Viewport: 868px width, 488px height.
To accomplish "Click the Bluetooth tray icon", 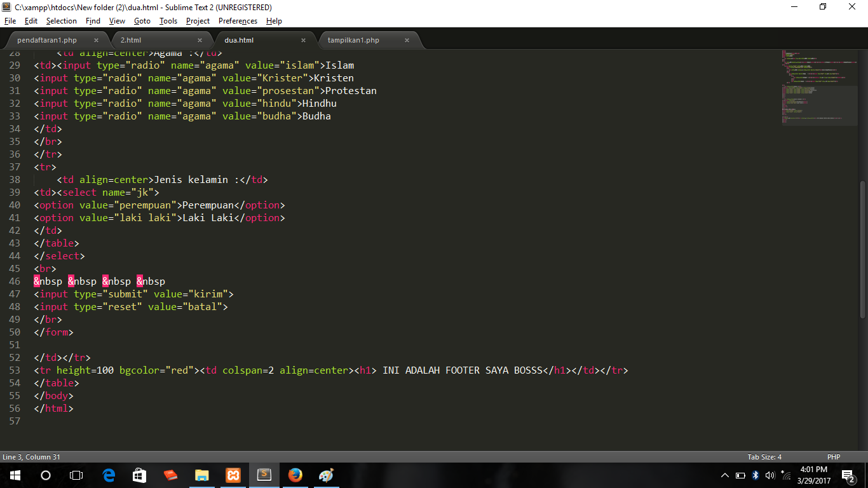I will [756, 475].
